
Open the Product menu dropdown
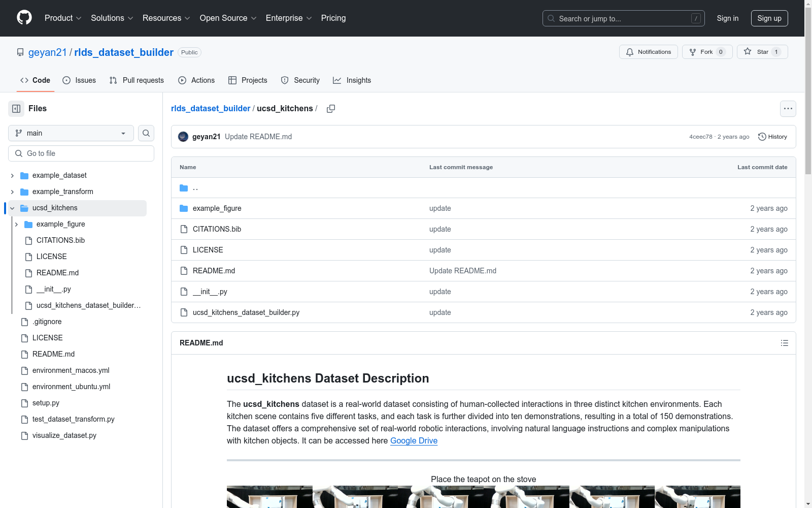click(x=63, y=18)
